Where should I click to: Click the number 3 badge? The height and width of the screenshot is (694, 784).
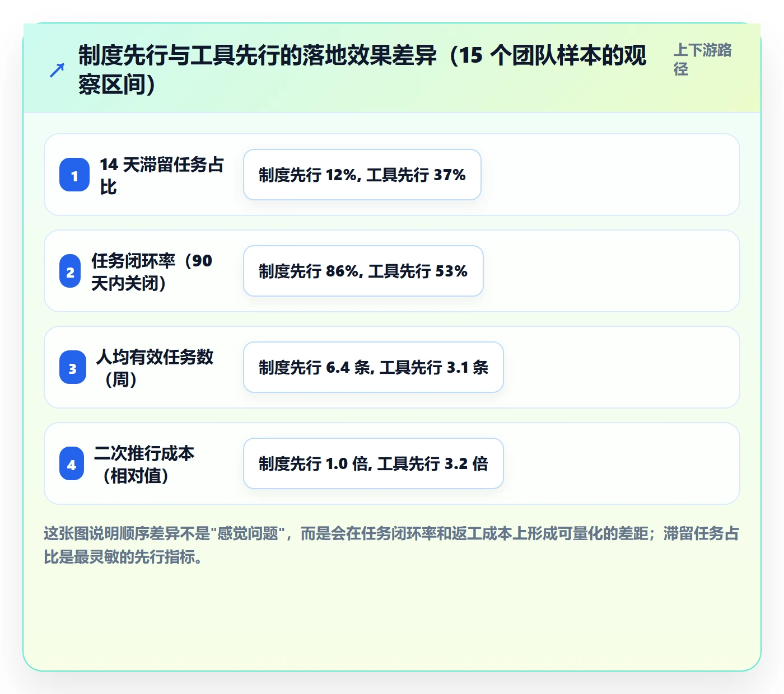(73, 368)
